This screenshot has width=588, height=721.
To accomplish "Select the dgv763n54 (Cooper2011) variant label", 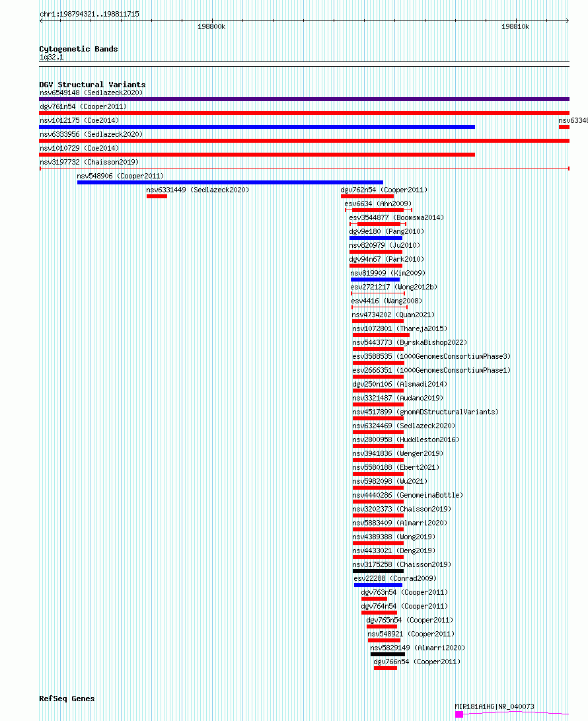I will (x=404, y=592).
